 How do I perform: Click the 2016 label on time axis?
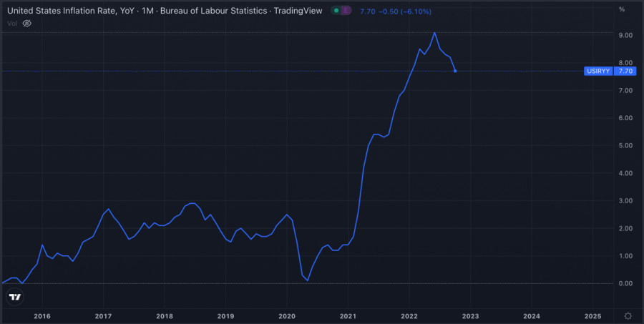(x=42, y=315)
